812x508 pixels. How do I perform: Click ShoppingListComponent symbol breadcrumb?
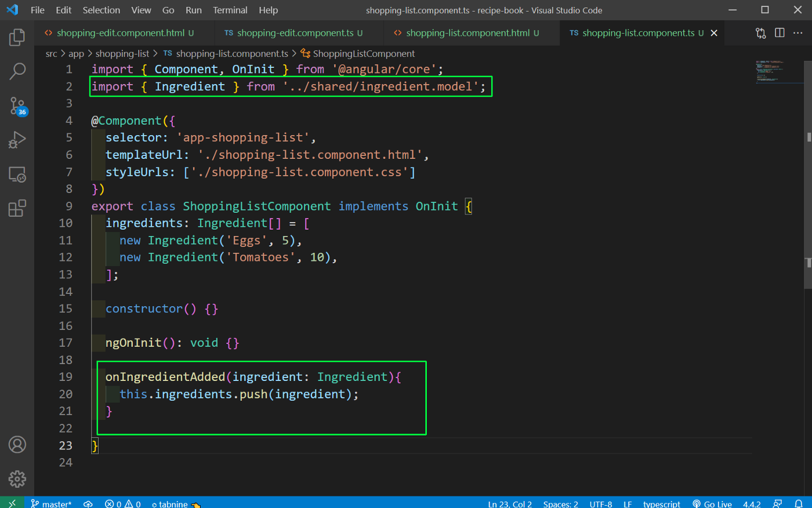tap(358, 53)
